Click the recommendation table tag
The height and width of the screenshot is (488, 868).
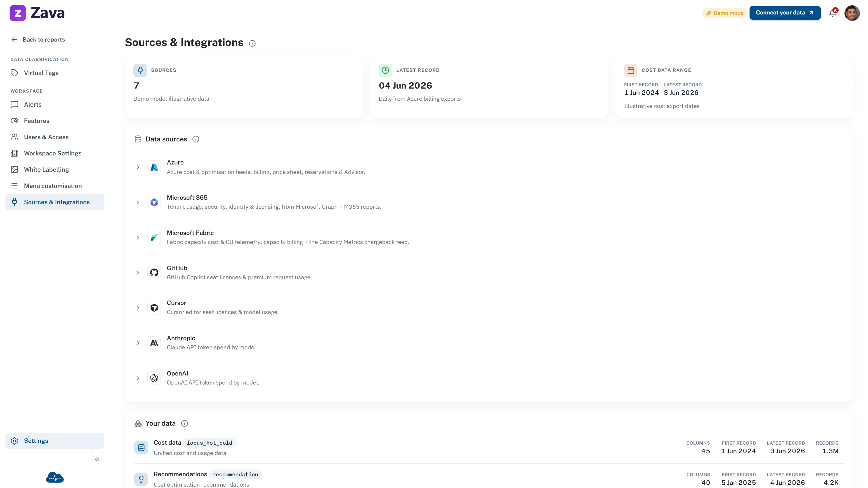coord(235,474)
